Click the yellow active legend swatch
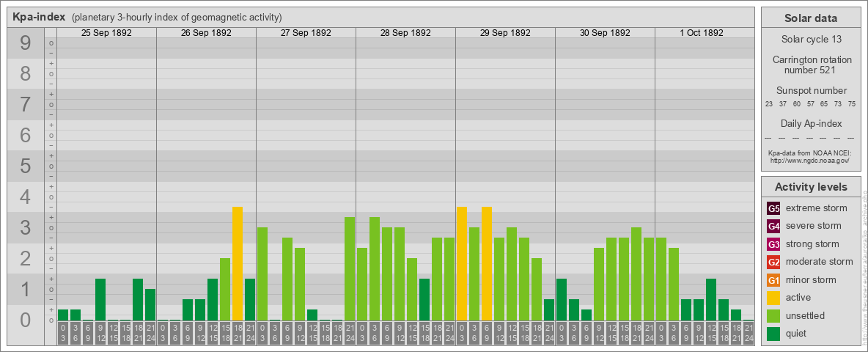Image resolution: width=868 pixels, height=352 pixels. click(773, 298)
